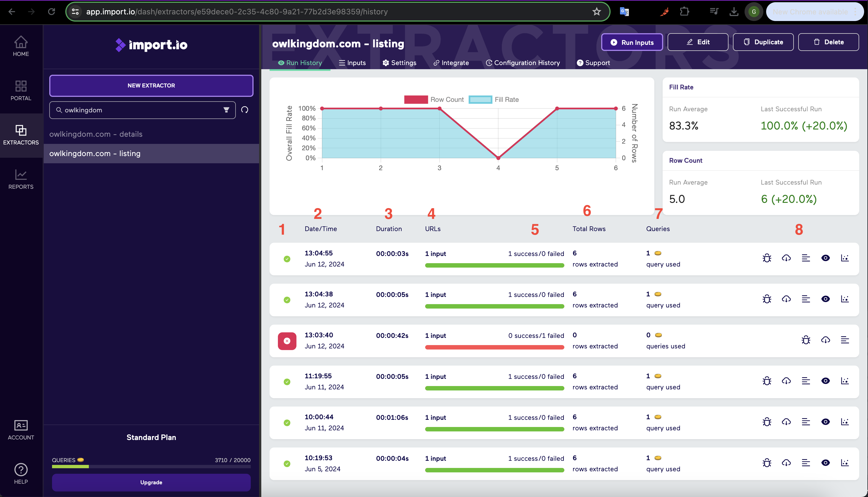Open log lines icon for failed 13:03:40 run
This screenshot has height=497, width=868.
(x=845, y=340)
